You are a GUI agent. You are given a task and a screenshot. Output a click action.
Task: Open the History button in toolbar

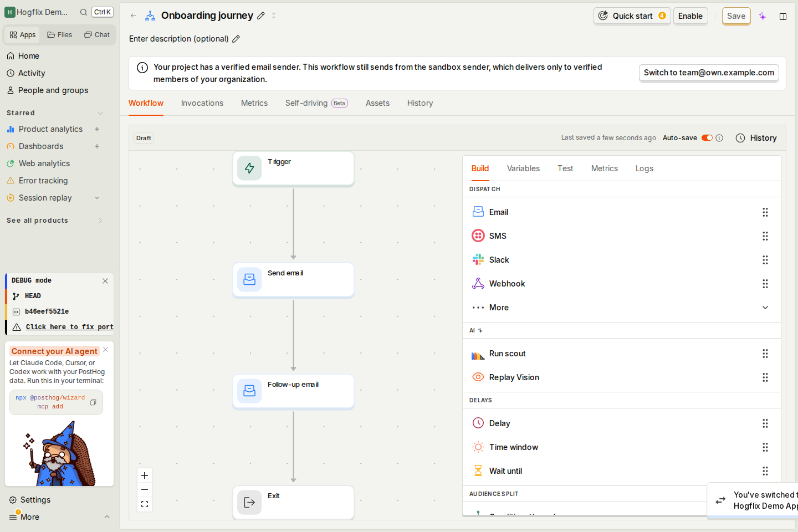pos(756,138)
